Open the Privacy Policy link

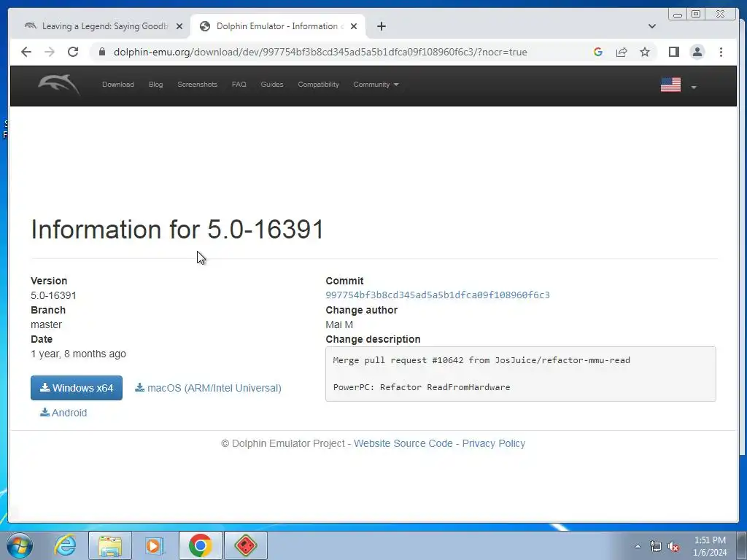point(494,443)
